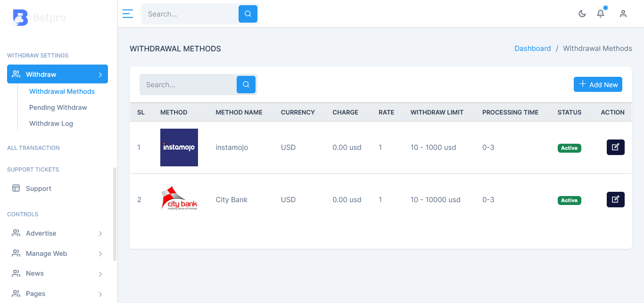The height and width of the screenshot is (303, 644).
Task: Click the CURRENCY column header
Action: pos(298,112)
